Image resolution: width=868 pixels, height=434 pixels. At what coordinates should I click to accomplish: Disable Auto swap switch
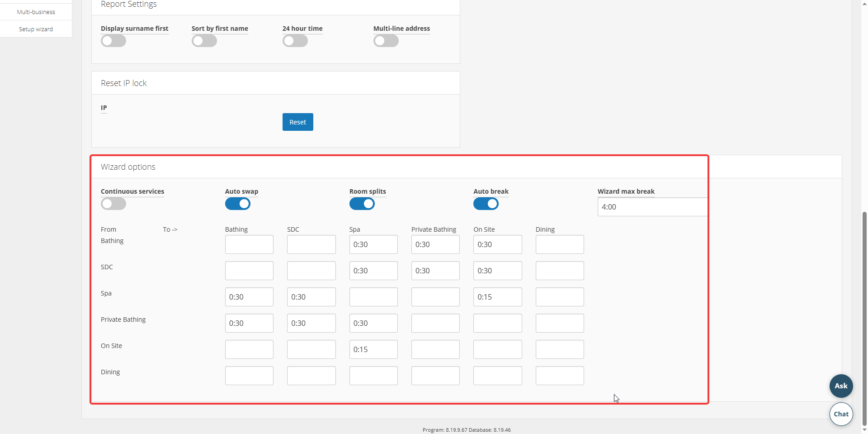coord(238,204)
